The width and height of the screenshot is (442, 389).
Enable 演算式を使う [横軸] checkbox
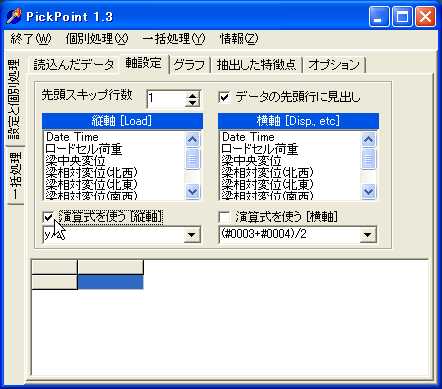coord(224,217)
